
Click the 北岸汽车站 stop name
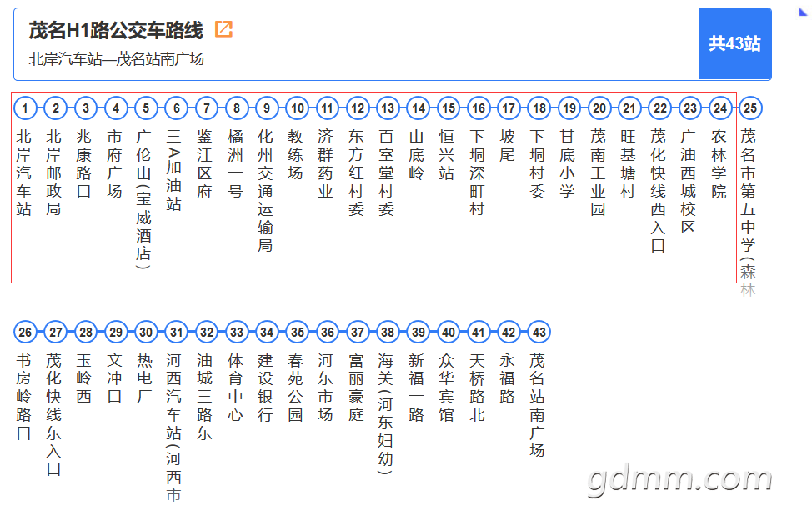pyautogui.click(x=24, y=173)
